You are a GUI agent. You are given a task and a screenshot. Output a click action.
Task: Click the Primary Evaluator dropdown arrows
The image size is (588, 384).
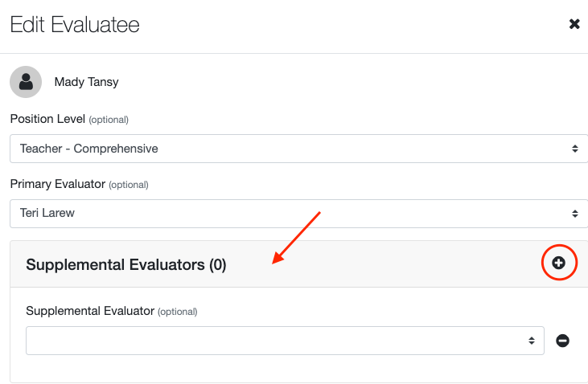click(x=574, y=214)
